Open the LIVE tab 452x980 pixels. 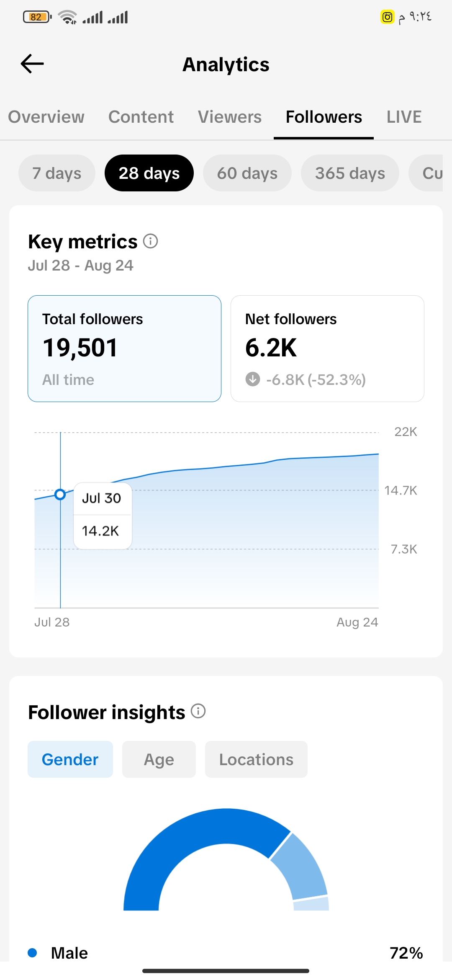coord(404,117)
